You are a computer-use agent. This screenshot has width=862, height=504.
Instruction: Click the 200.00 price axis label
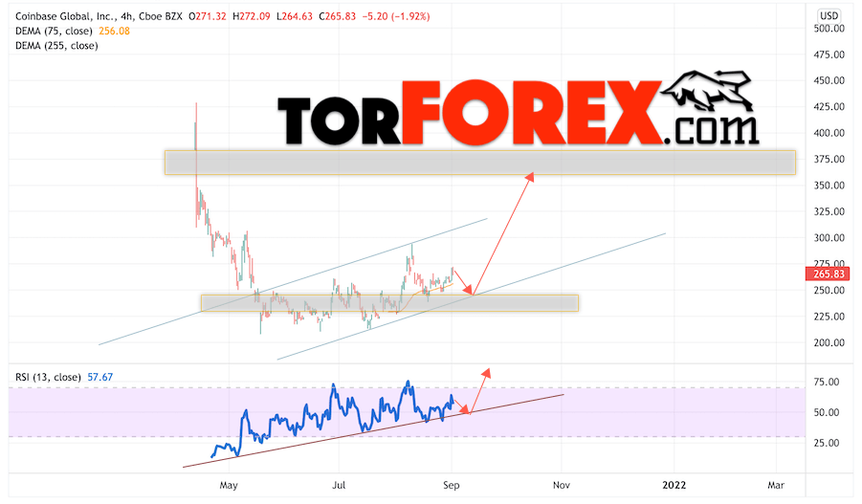click(x=829, y=343)
